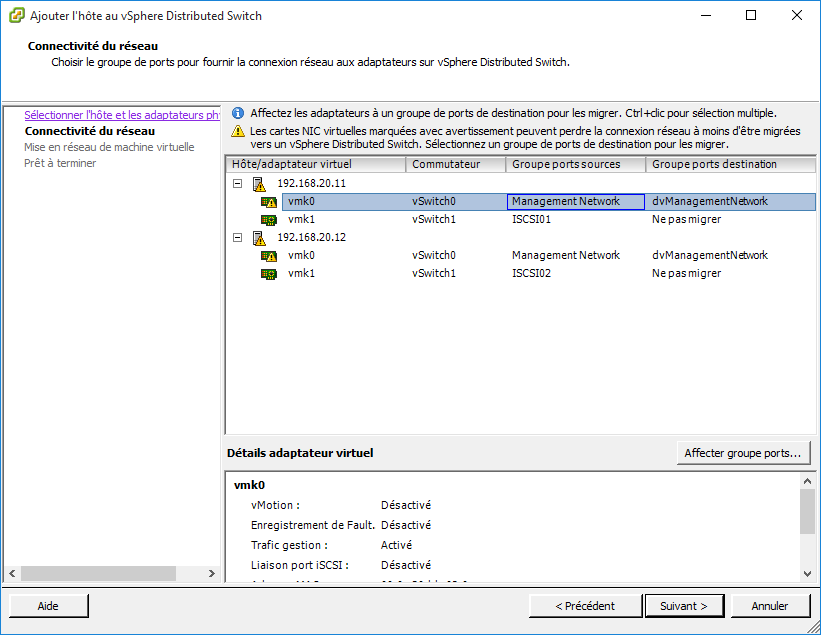Click the host warning icon for 192.168.20.12
Viewport: 821px width, 635px height.
(x=259, y=238)
